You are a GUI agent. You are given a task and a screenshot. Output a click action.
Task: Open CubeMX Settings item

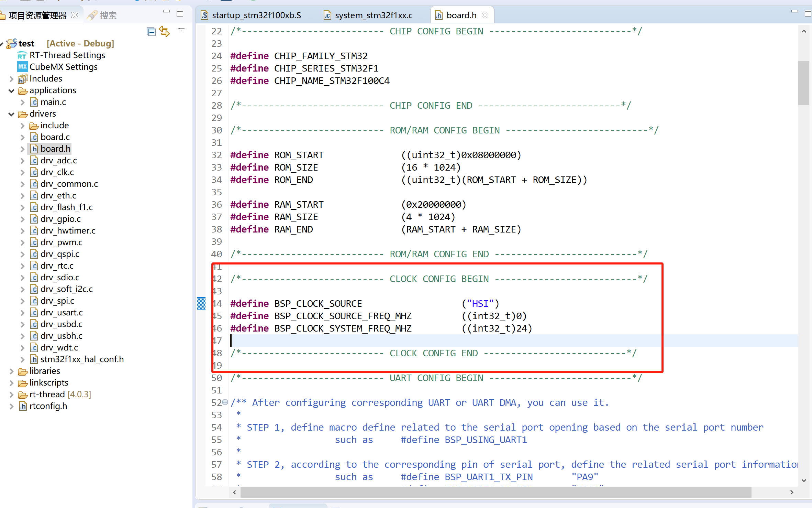pyautogui.click(x=63, y=67)
